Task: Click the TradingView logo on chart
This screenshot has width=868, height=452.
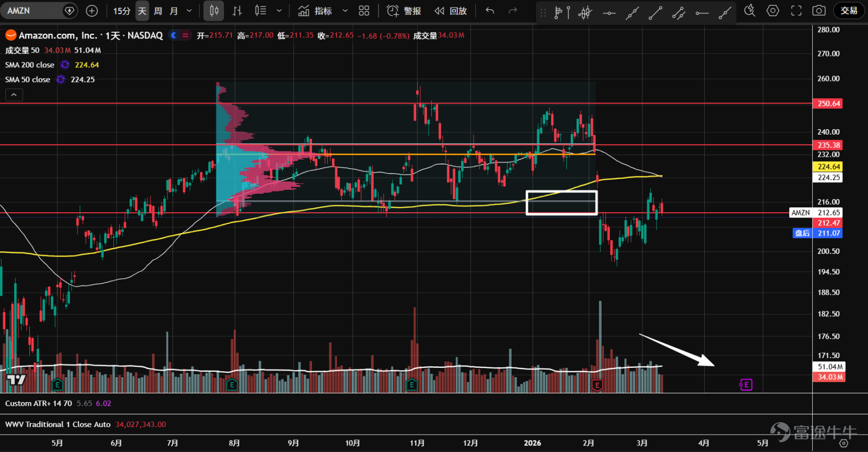Action: 16,380
